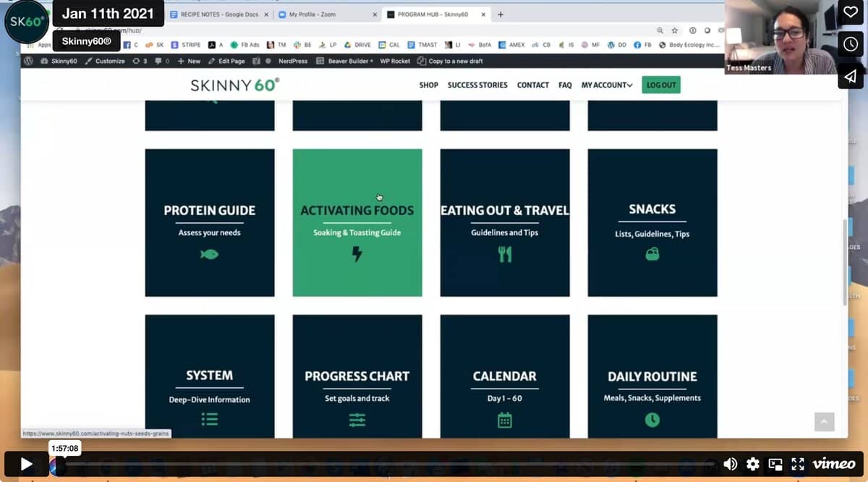Bookmark this page with the star icon
The height and width of the screenshot is (482, 868).
click(675, 30)
